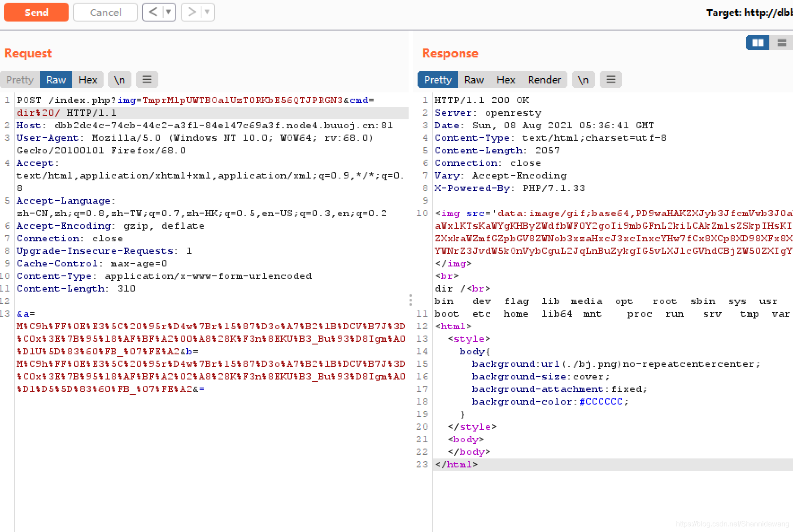
Task: Click the Request panel heading
Action: (28, 53)
